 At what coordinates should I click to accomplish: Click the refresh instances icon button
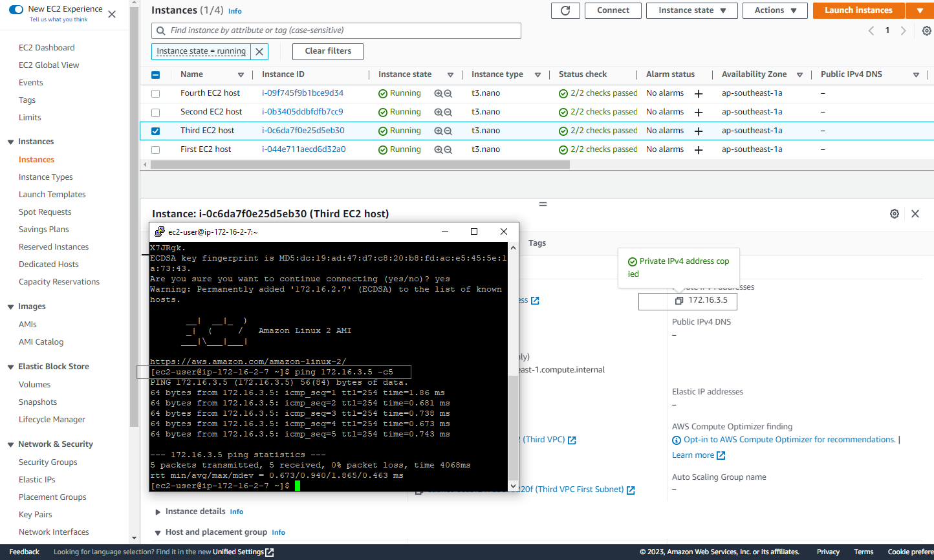[x=565, y=10]
